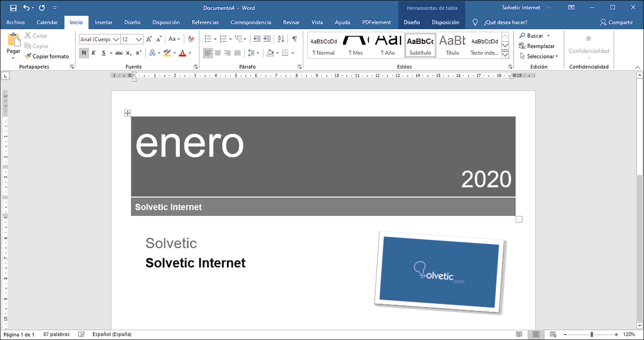Open the change case Aa dropdown
The image size is (644, 340).
[x=174, y=39]
